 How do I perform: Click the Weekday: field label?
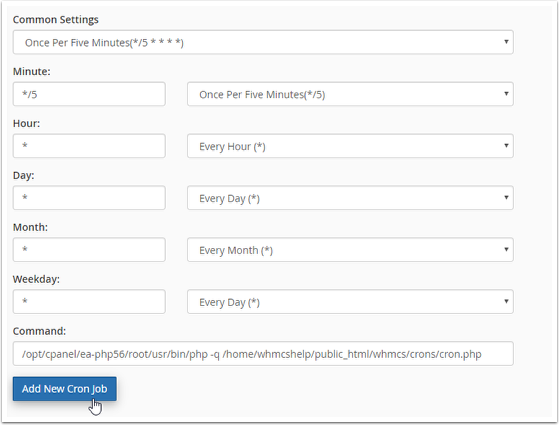point(36,279)
